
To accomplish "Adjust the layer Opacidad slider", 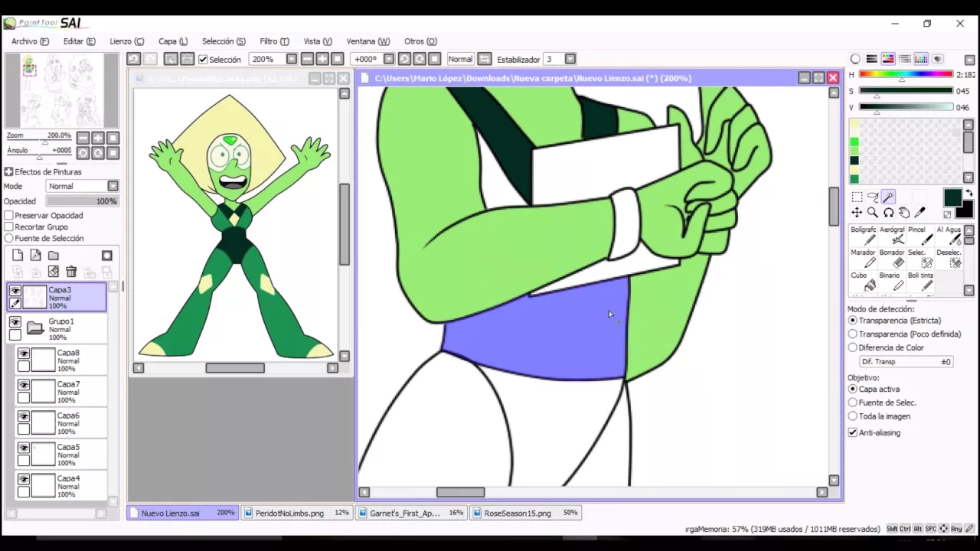I will 82,201.
